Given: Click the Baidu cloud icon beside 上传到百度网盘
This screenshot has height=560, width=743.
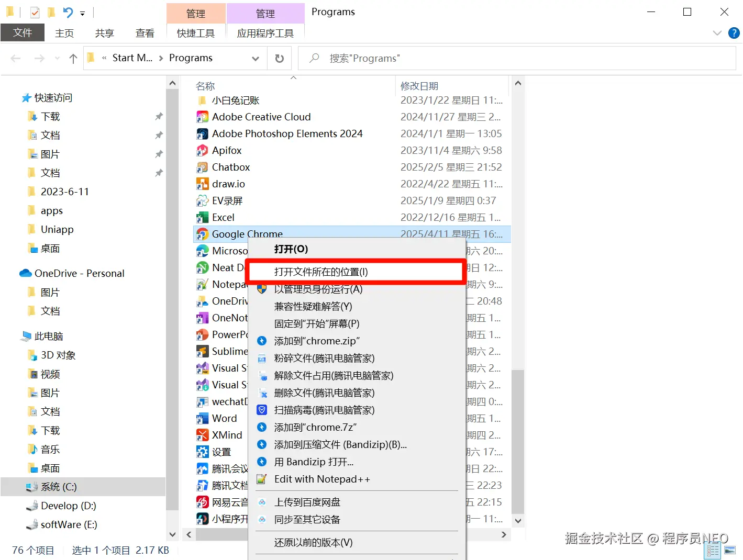Looking at the screenshot, I should coord(262,502).
